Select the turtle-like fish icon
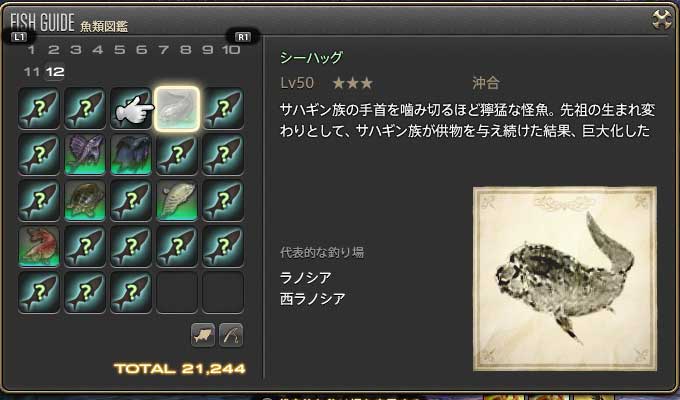The image size is (680, 400). pyautogui.click(x=85, y=200)
